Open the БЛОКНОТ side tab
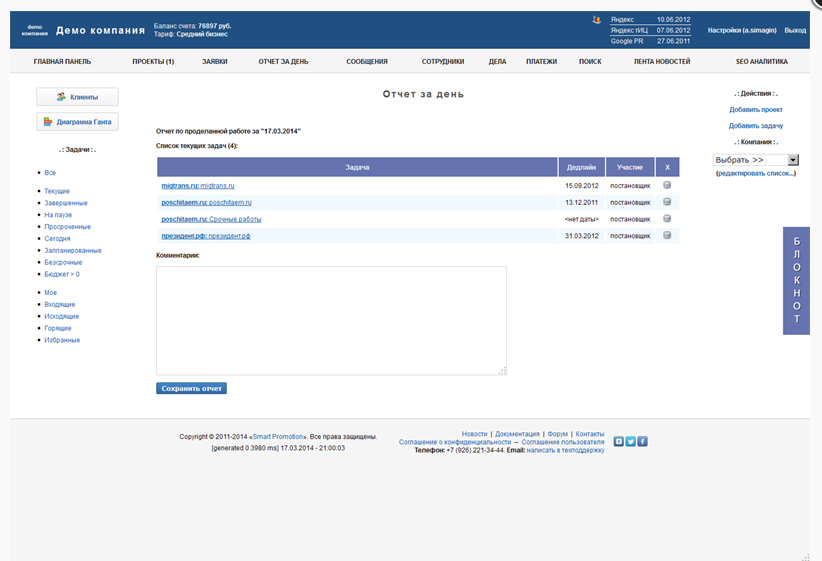822x561 pixels. pyautogui.click(x=796, y=280)
